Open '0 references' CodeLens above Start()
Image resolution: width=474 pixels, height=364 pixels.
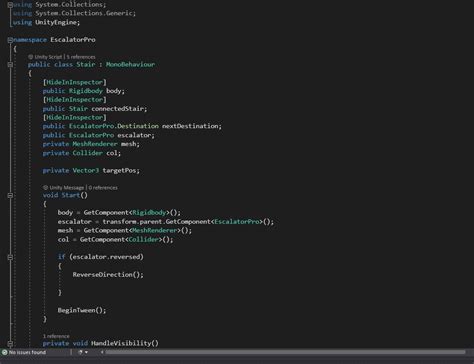click(103, 188)
